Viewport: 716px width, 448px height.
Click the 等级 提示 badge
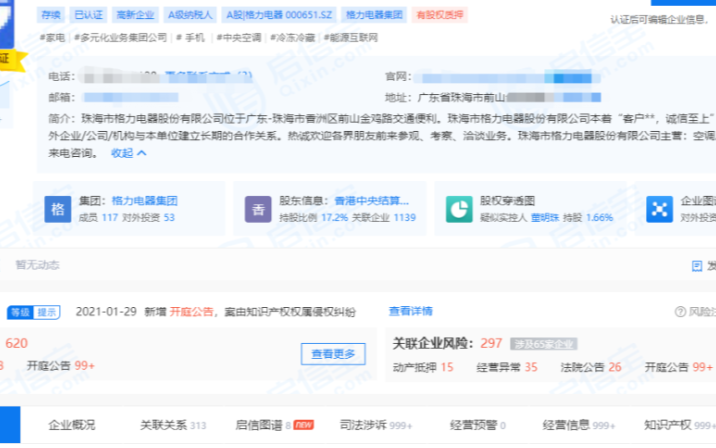[x=33, y=312]
